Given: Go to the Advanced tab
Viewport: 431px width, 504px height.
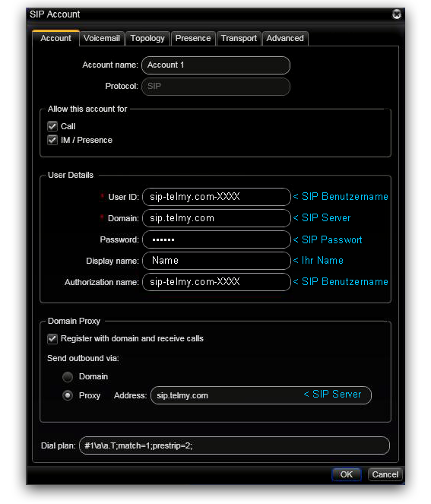Looking at the screenshot, I should [285, 39].
